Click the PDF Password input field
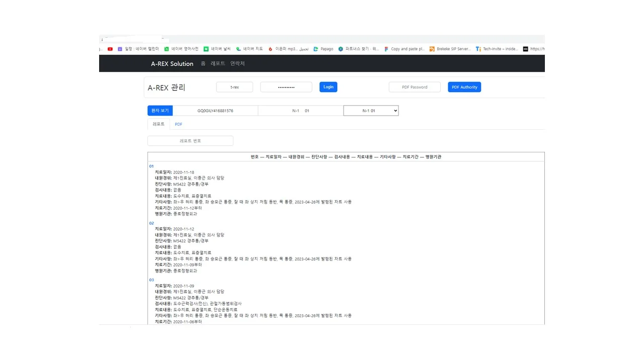Image resolution: width=644 pixels, height=362 pixels. 415,87
